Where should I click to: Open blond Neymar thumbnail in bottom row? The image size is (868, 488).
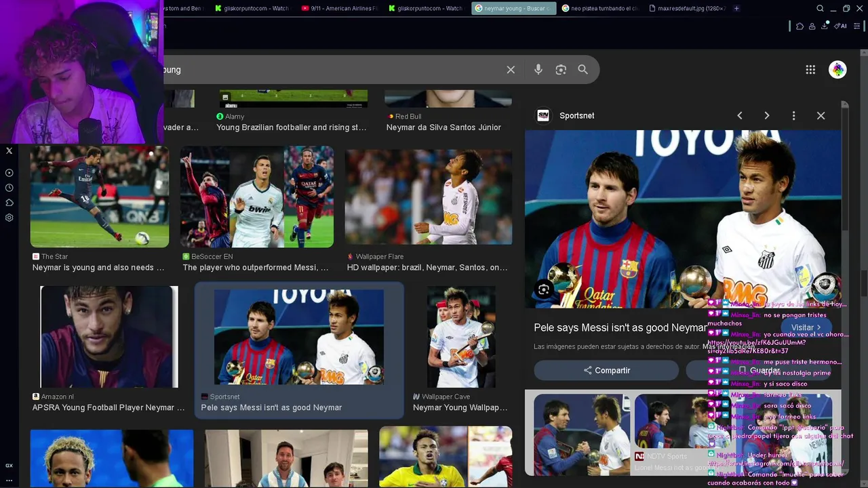pyautogui.click(x=112, y=458)
